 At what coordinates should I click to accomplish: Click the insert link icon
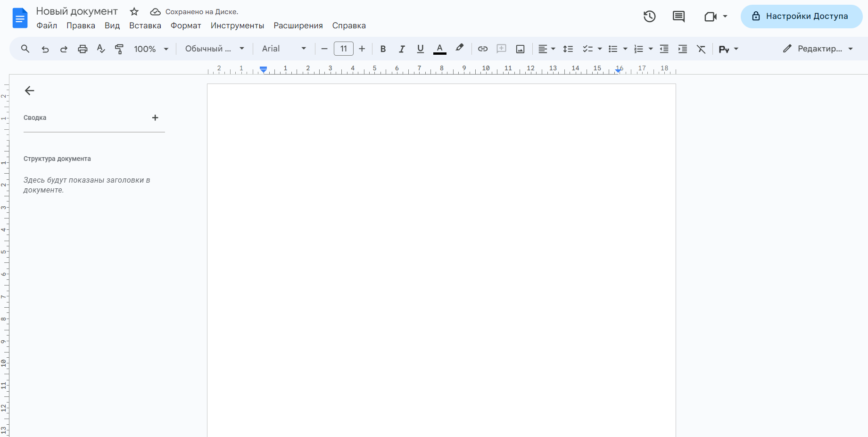[x=482, y=49]
